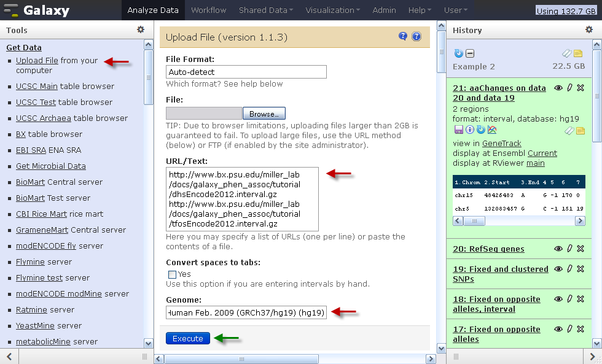
Task: Save dataset 21 with the floppy disk icon
Action: (458, 130)
